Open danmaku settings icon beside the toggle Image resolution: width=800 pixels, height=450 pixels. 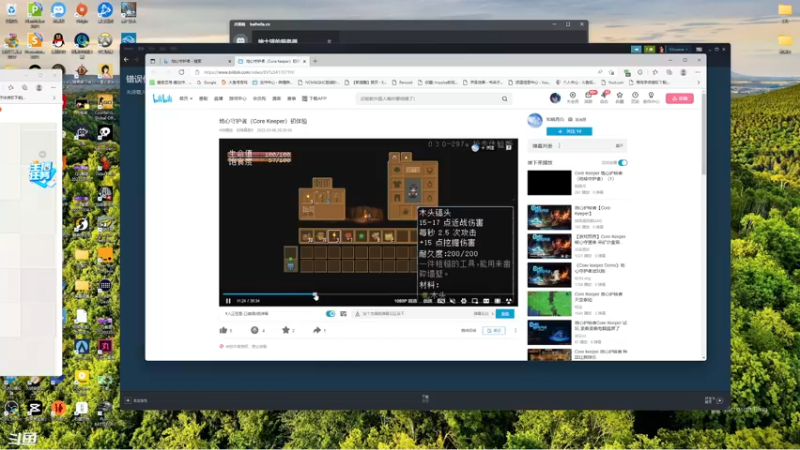coord(343,314)
